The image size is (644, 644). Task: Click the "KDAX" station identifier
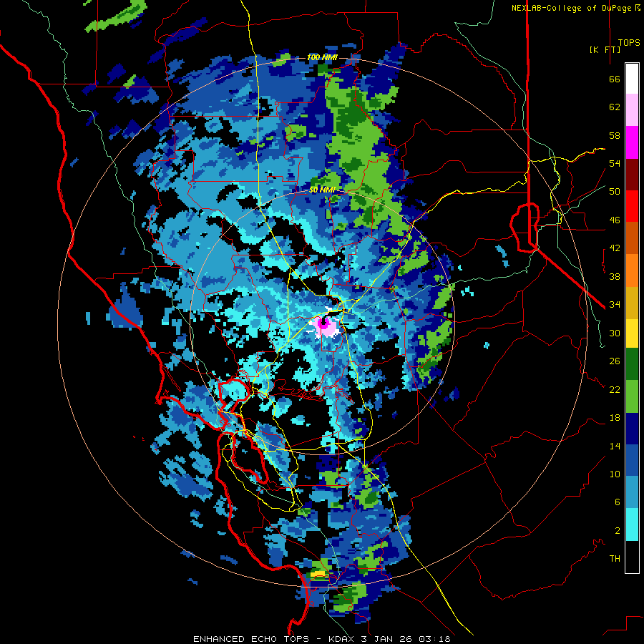343,639
